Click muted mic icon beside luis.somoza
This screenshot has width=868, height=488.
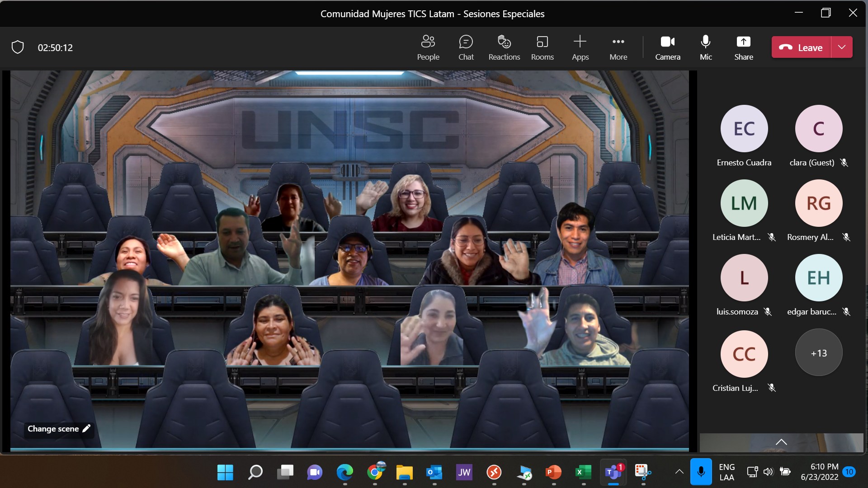(768, 312)
